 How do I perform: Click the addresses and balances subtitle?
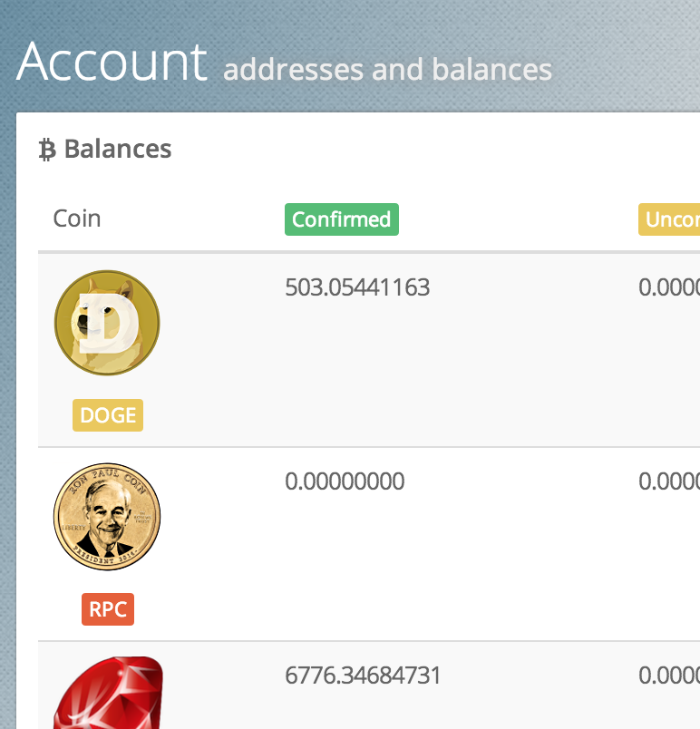click(388, 70)
